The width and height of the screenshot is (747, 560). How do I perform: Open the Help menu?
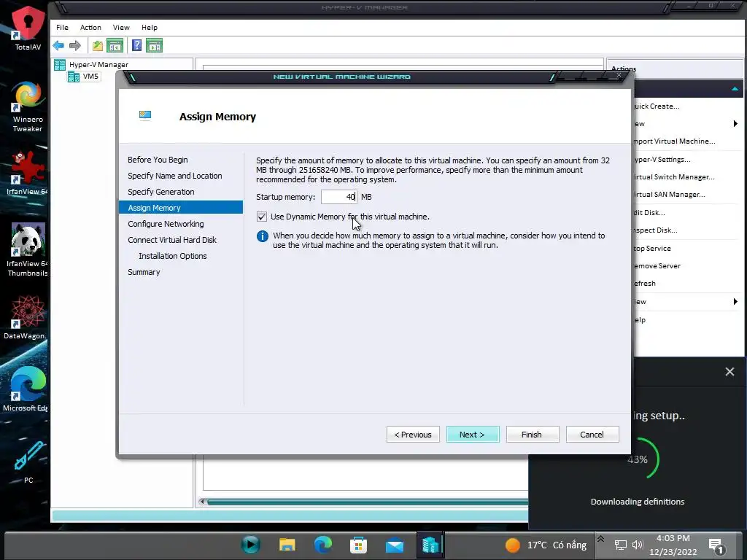pos(149,28)
